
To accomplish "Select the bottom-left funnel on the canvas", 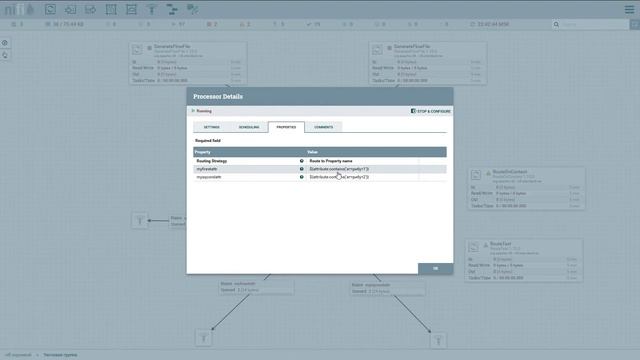I will pos(204,338).
